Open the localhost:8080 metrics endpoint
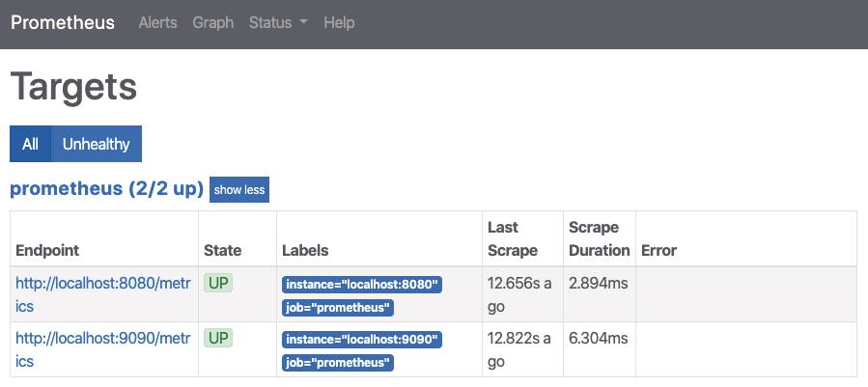 (103, 294)
